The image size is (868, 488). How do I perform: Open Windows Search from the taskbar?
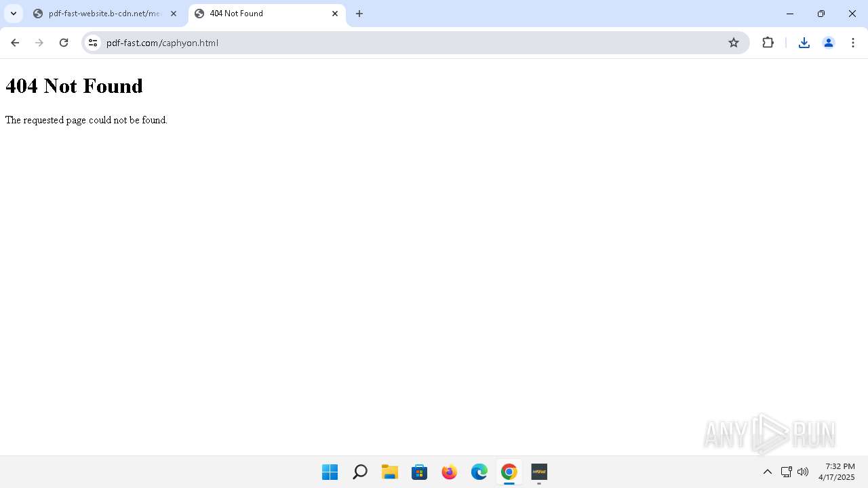coord(360,472)
